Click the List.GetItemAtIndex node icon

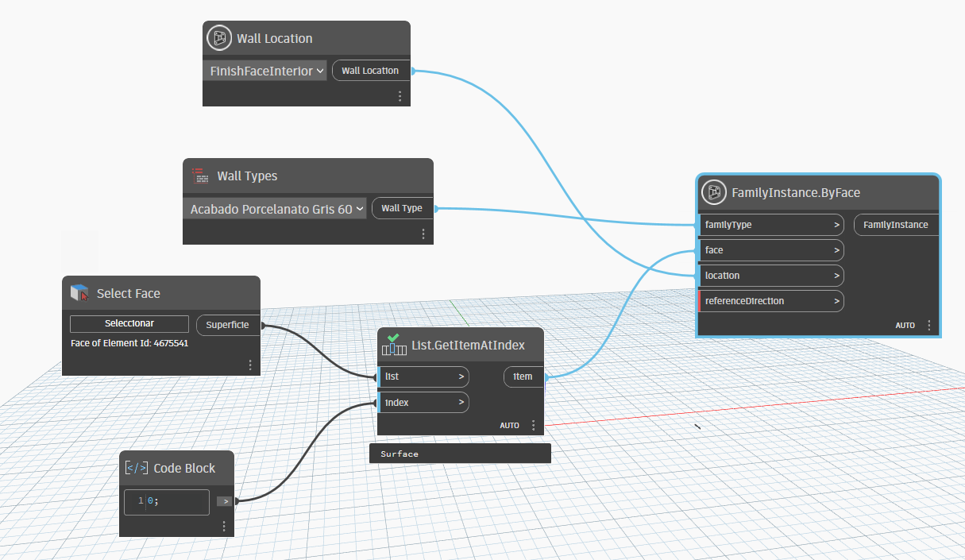pyautogui.click(x=393, y=344)
